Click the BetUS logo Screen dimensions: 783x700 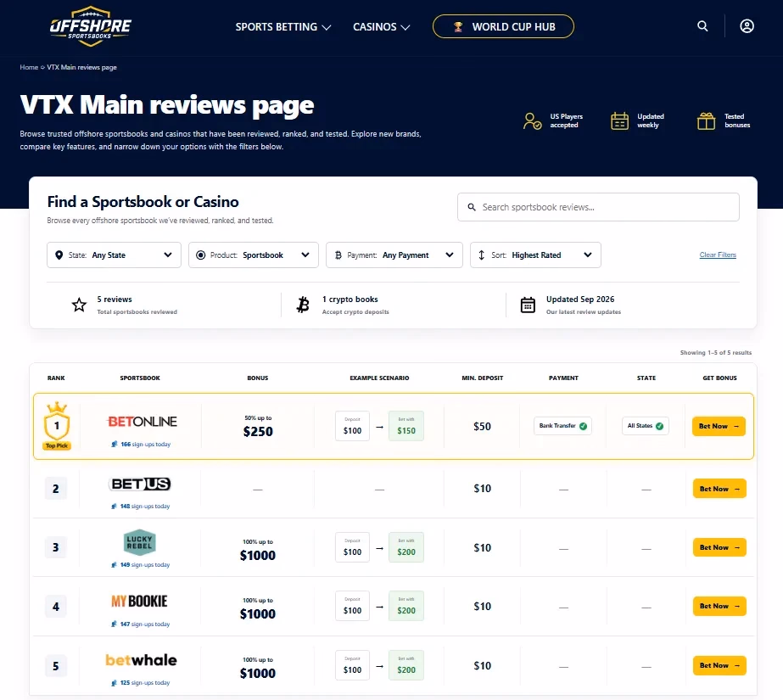point(140,484)
